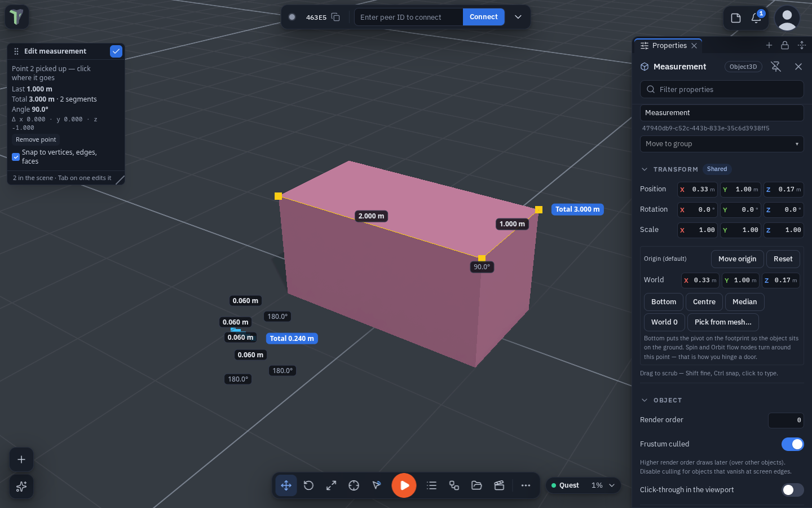Viewport: 812px width, 508px height.
Task: Toggle Snap to vertices, edges, faces checkbox
Action: point(16,157)
